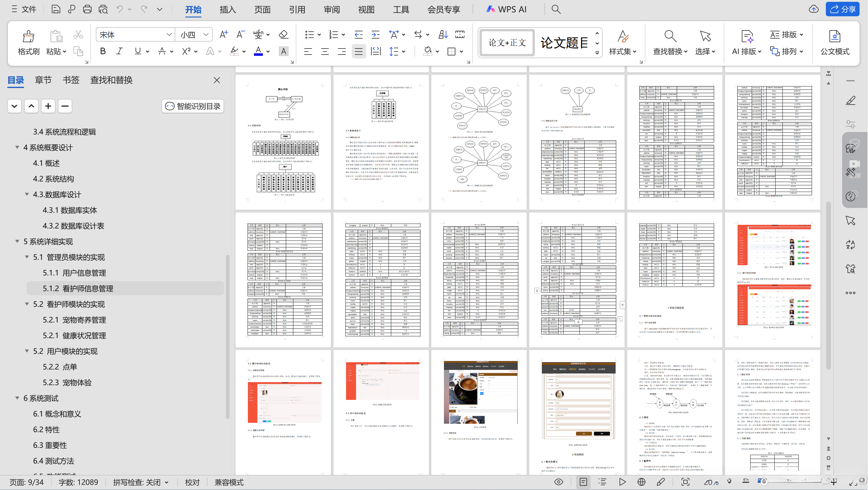Collapse the 5 系统详细实现 outline section
This screenshot has height=490, width=868.
(17, 241)
